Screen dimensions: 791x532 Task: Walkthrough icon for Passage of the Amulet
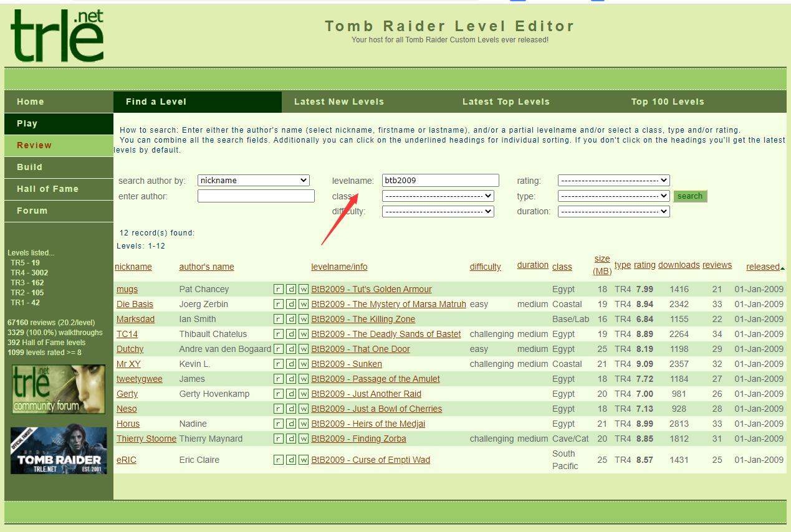[x=304, y=379]
